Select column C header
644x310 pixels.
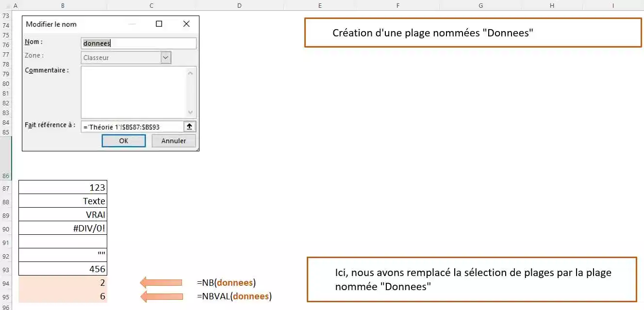pos(151,5)
